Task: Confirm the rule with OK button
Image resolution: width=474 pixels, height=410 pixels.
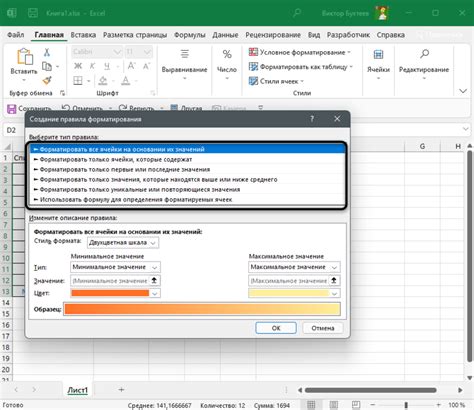Action: (276, 328)
